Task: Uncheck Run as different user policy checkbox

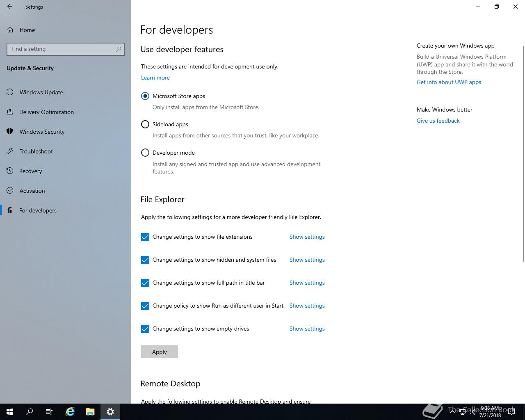Action: click(x=145, y=306)
